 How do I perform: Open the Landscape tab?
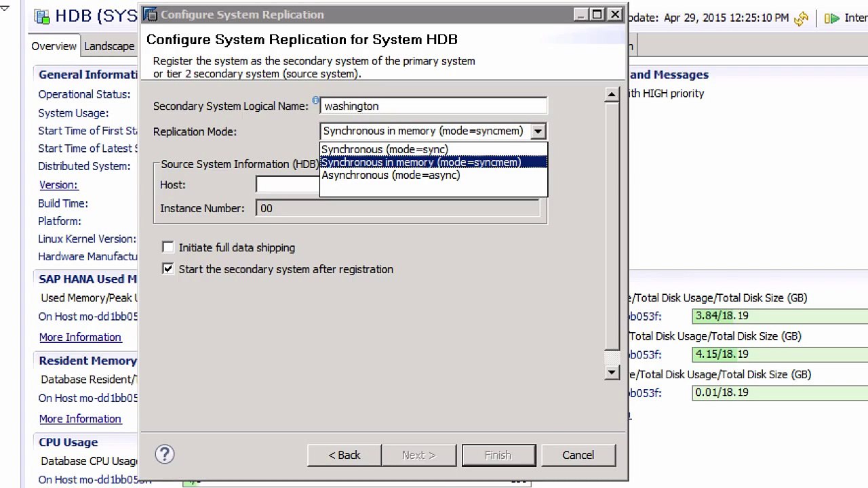pos(109,46)
